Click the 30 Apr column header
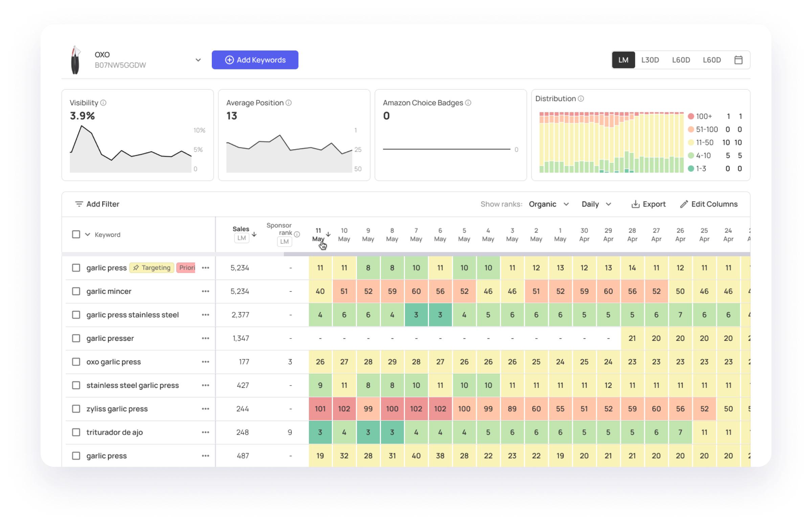Viewport: 812px width, 524px height. (x=584, y=235)
